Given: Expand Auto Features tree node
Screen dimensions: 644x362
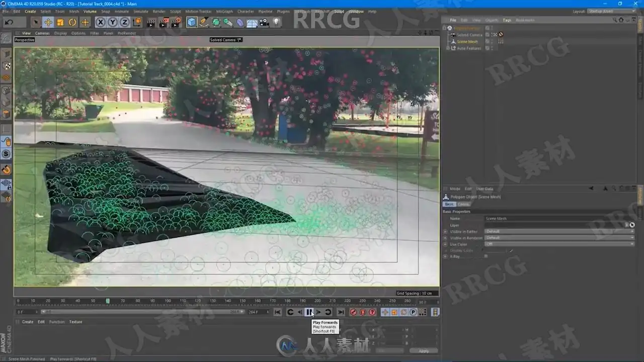Looking at the screenshot, I should coord(448,48).
